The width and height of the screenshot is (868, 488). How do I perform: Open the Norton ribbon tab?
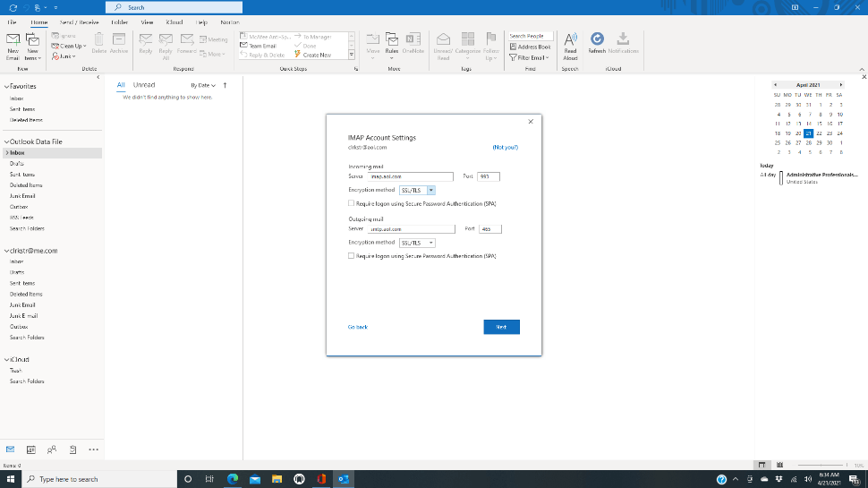coord(230,22)
